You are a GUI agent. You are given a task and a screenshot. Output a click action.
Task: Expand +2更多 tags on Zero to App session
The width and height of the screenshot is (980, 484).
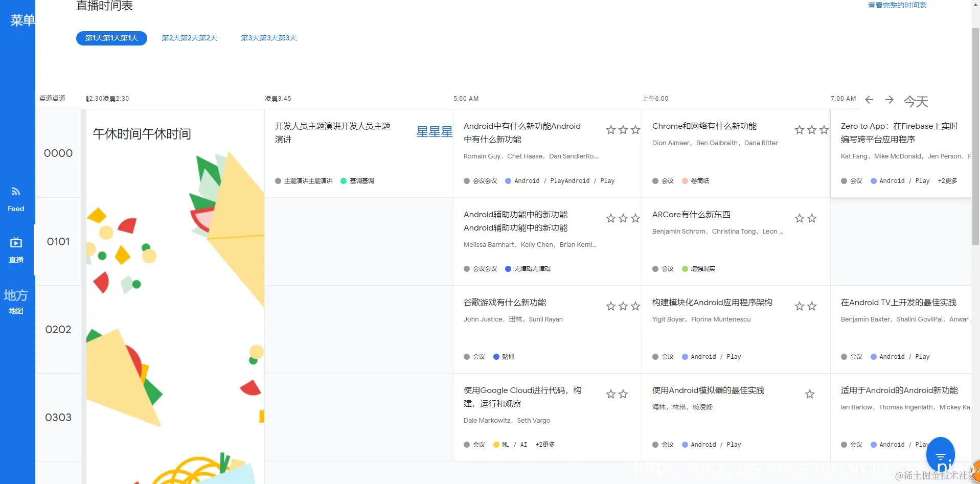947,180
